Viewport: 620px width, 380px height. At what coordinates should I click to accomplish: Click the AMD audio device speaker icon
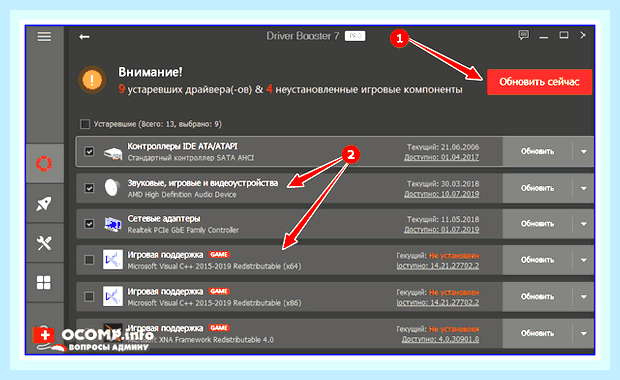pyautogui.click(x=112, y=187)
